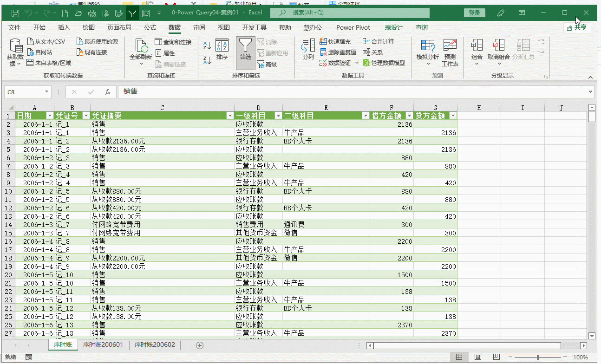Open 关系 relationships
The image size is (601, 364).
click(x=373, y=52)
